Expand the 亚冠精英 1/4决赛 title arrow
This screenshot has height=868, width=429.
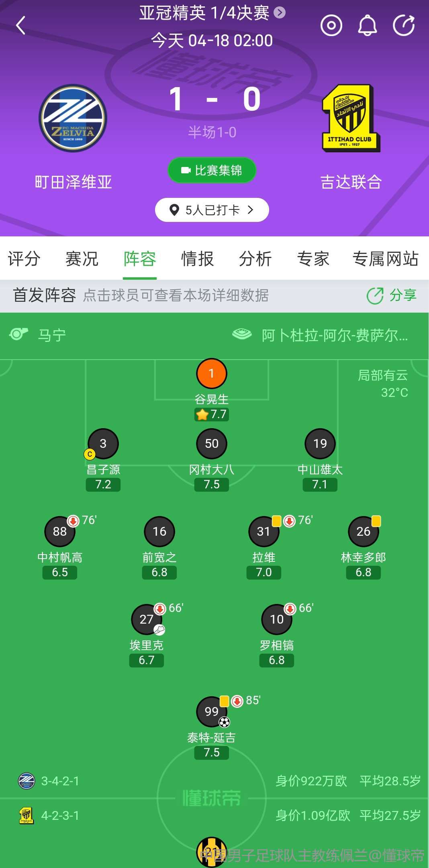tap(280, 13)
